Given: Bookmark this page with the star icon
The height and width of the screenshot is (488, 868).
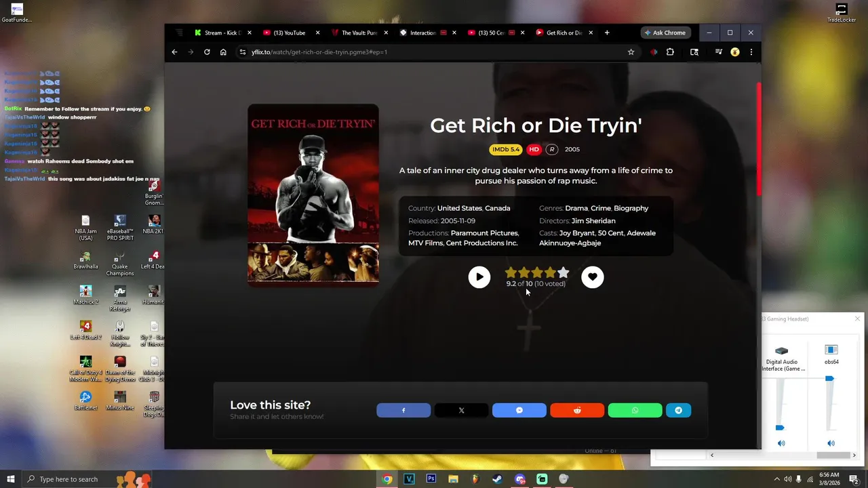Looking at the screenshot, I should 631,52.
